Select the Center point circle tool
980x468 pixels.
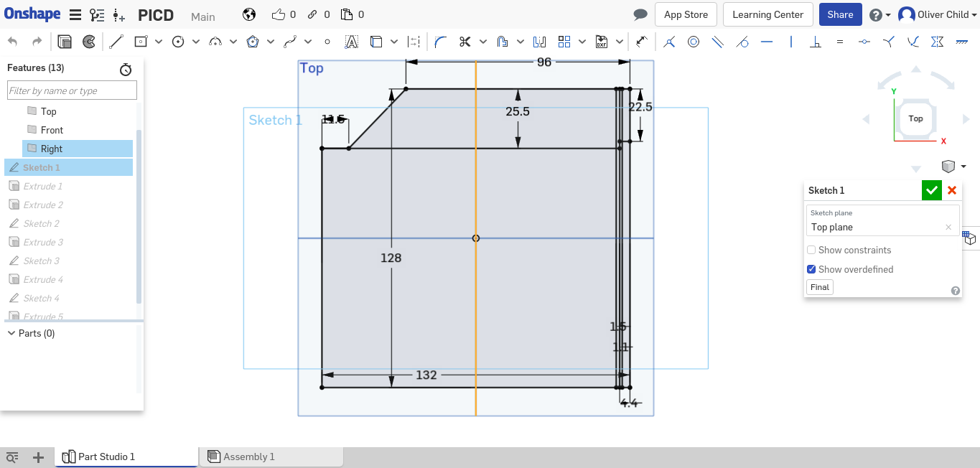177,41
